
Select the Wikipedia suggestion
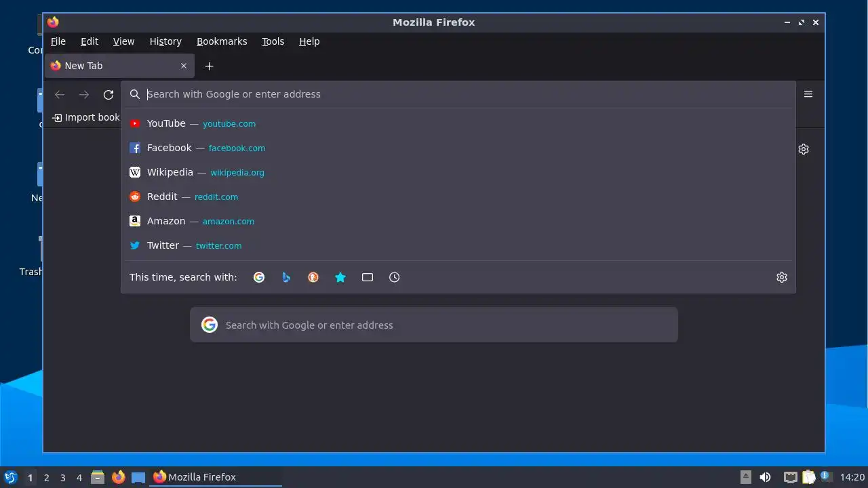458,172
